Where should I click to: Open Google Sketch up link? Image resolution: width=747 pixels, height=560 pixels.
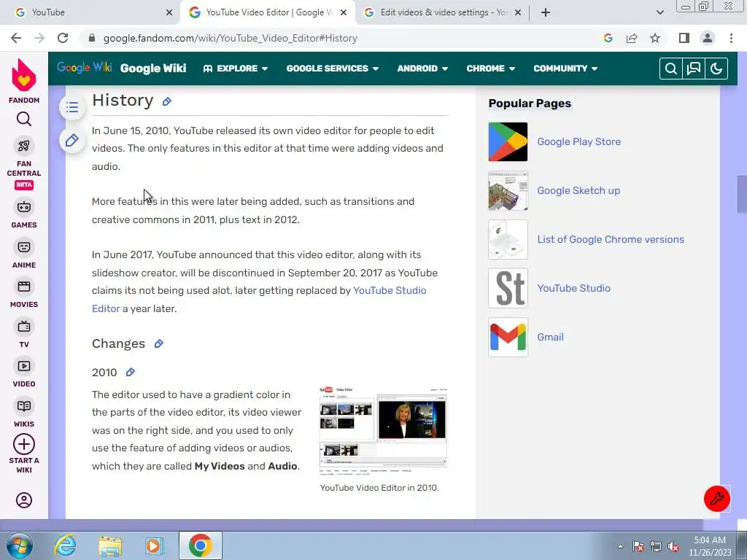click(x=578, y=190)
